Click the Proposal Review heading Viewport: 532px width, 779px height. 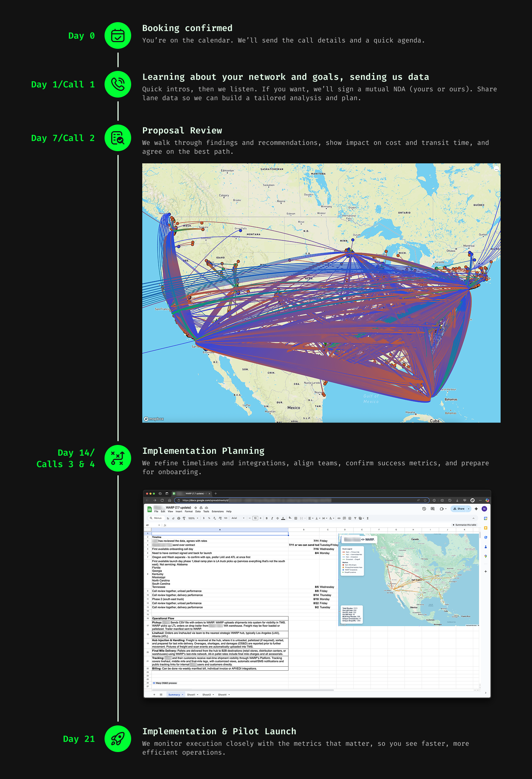tap(182, 130)
